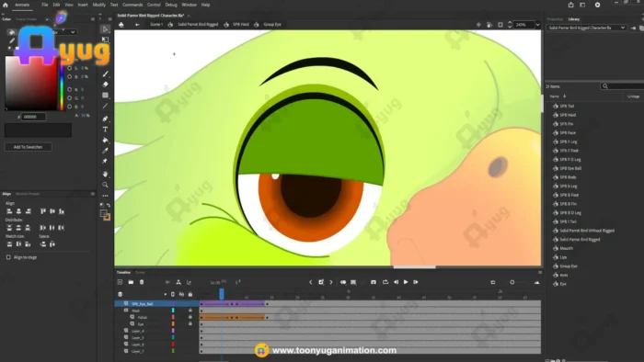The height and width of the screenshot is (362, 644).
Task: Switch to the Library tab
Action: click(574, 19)
